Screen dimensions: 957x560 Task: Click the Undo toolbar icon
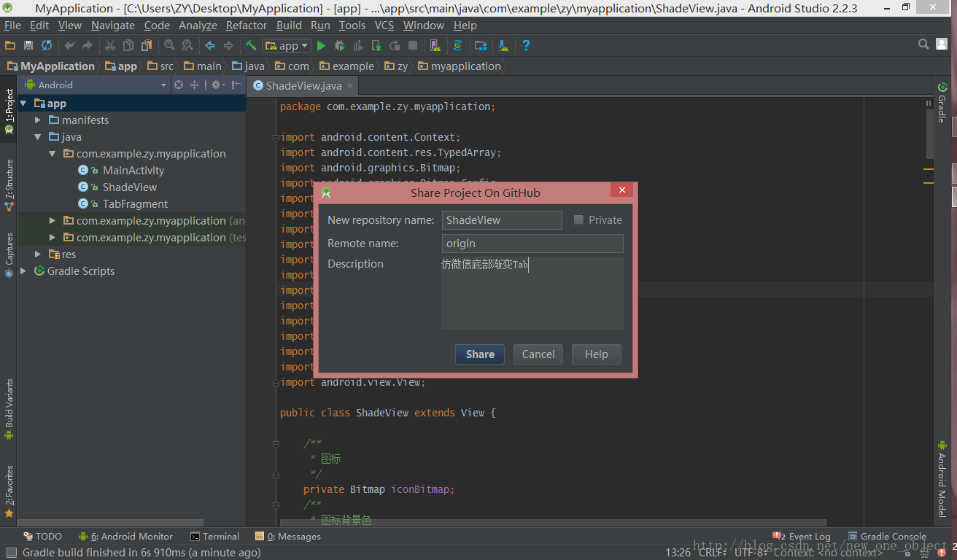point(69,45)
